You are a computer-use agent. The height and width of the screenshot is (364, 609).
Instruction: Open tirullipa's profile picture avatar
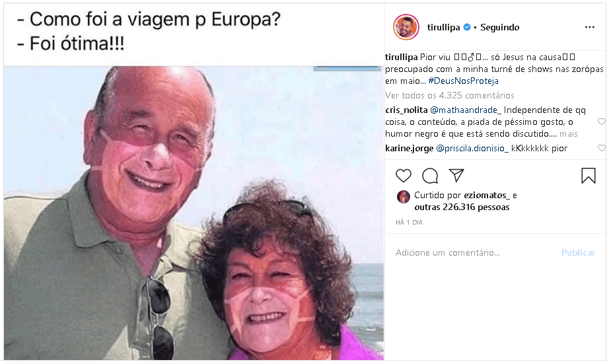click(x=406, y=27)
